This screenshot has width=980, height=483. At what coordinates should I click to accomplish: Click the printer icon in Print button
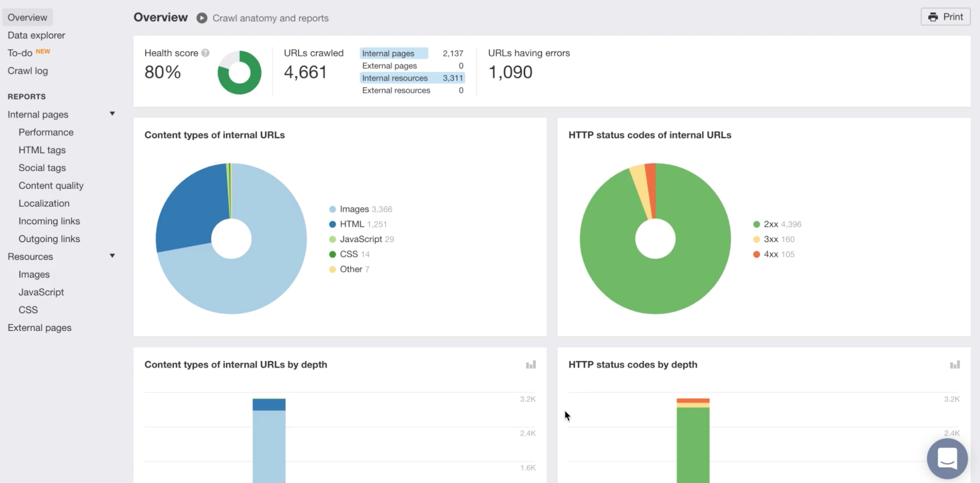tap(933, 17)
